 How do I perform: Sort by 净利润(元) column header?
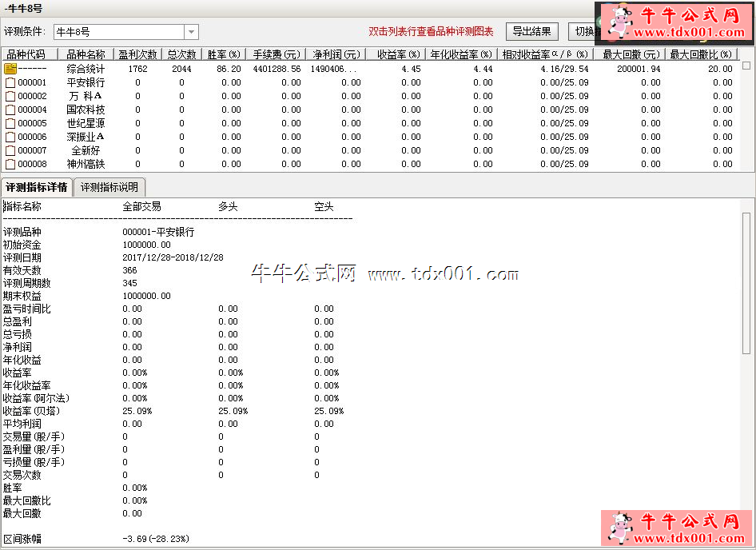point(336,54)
